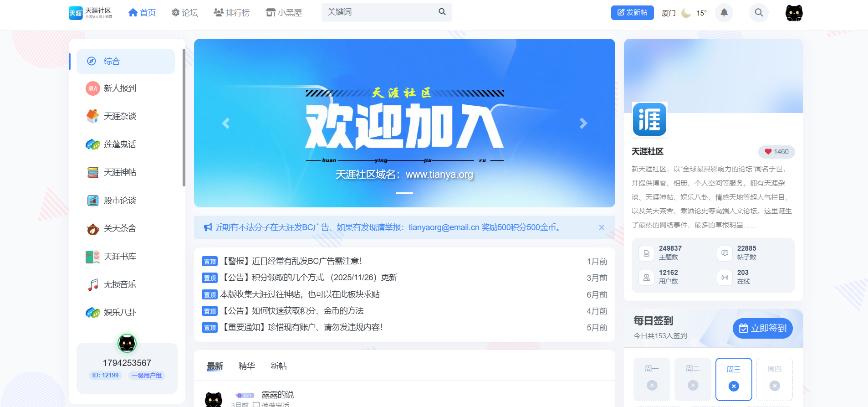This screenshot has height=407, width=868.
Task: Click the round search icon in header
Action: coord(758,12)
